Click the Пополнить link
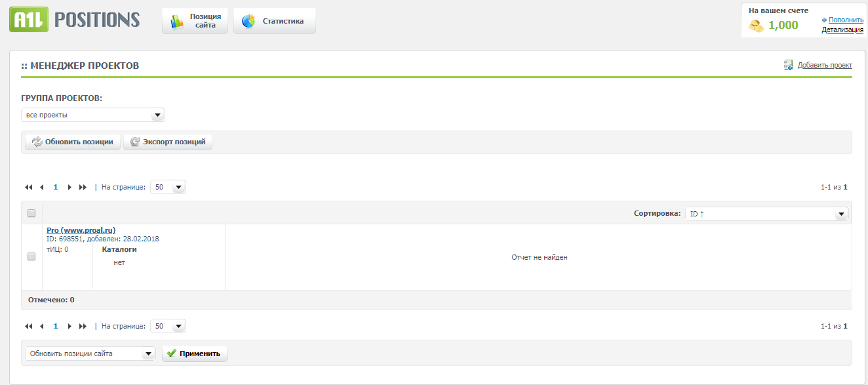The image size is (868, 385). click(846, 20)
